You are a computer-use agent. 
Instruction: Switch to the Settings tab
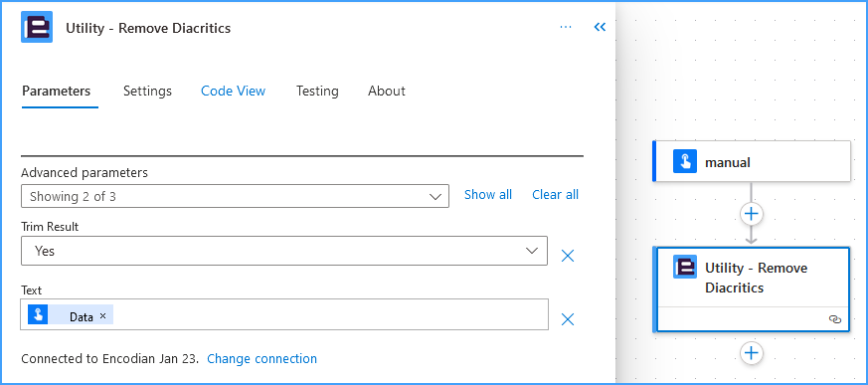click(x=147, y=91)
